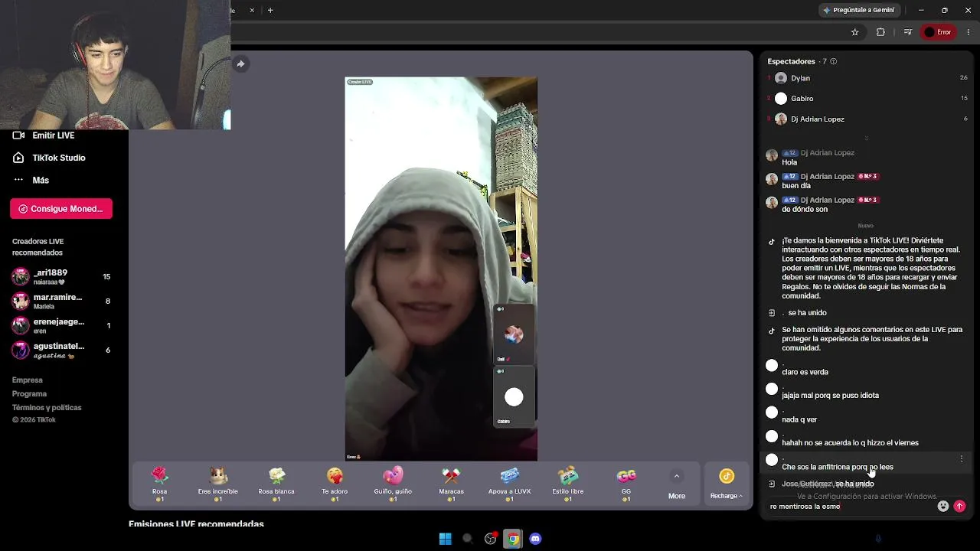
Task: Open the Empresa footer link
Action: [x=28, y=380]
